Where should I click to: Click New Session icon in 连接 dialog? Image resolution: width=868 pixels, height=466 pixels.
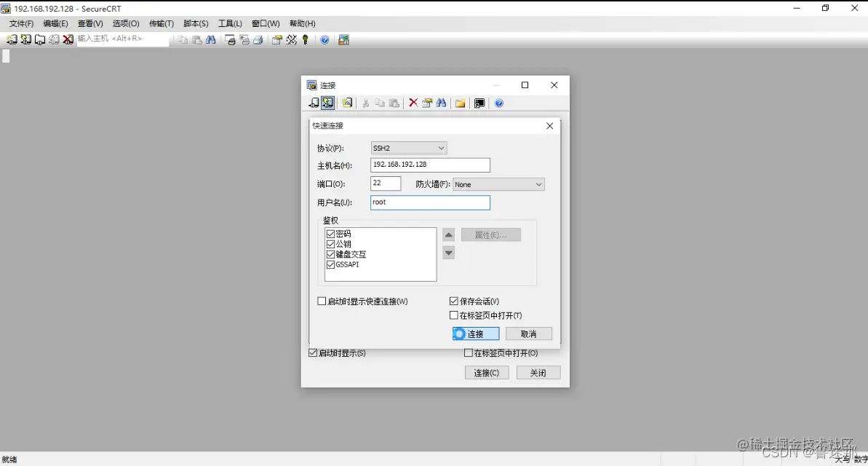click(347, 103)
